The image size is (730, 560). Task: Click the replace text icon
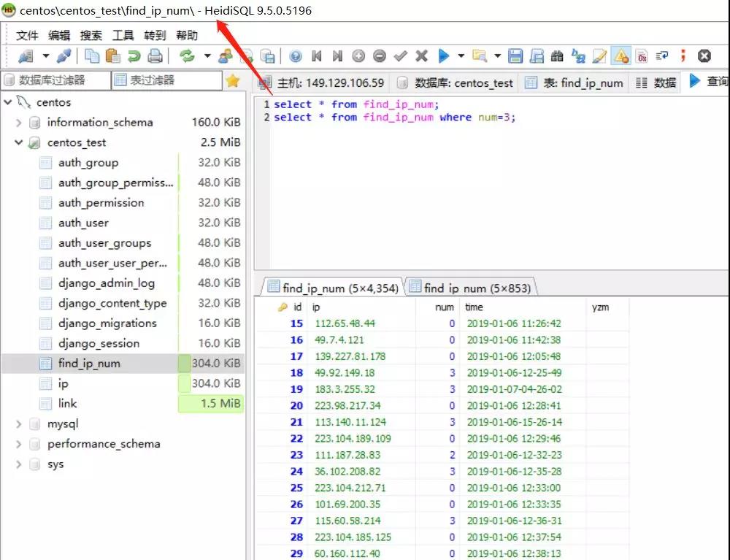[x=579, y=56]
